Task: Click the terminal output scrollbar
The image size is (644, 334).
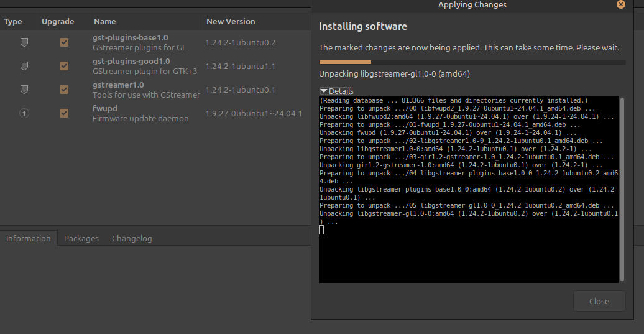Action: 622,187
